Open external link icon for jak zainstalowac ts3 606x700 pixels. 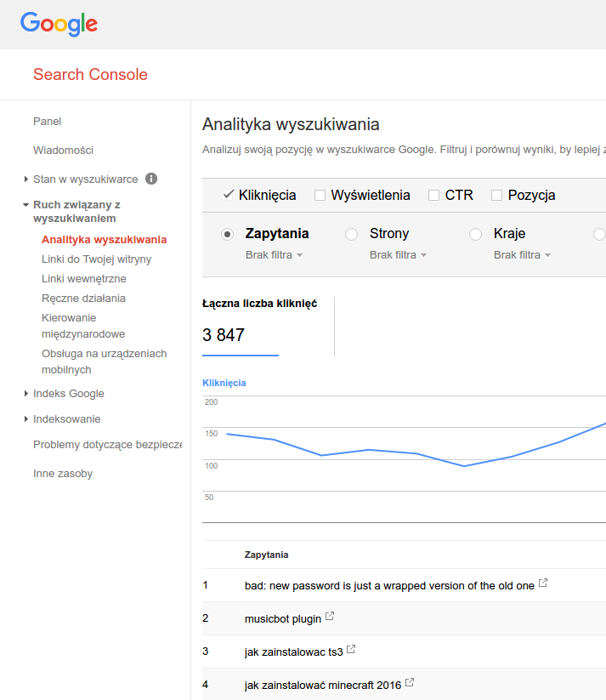point(351,650)
